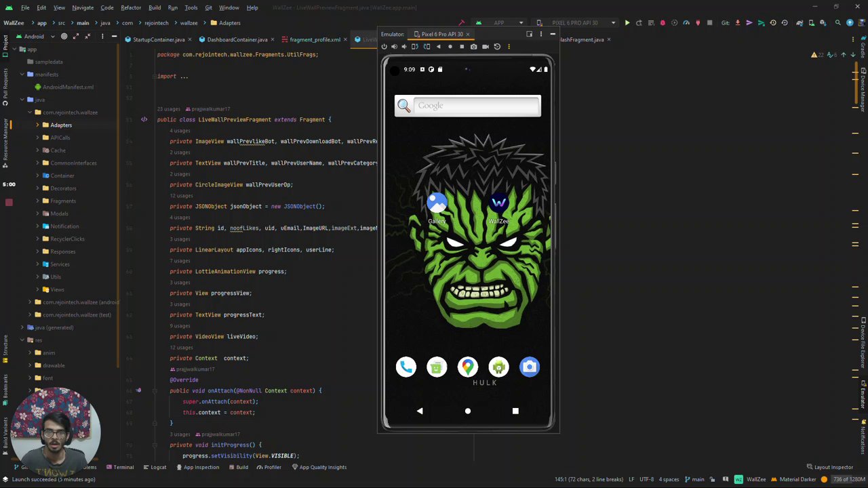Rotate the emulator right
This screenshot has width=868, height=488.
click(427, 47)
